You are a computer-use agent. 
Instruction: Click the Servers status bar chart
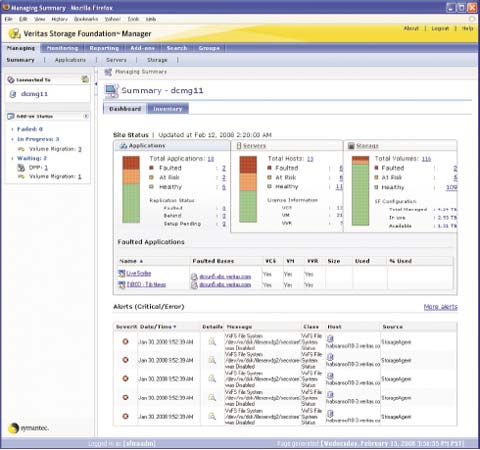point(248,189)
